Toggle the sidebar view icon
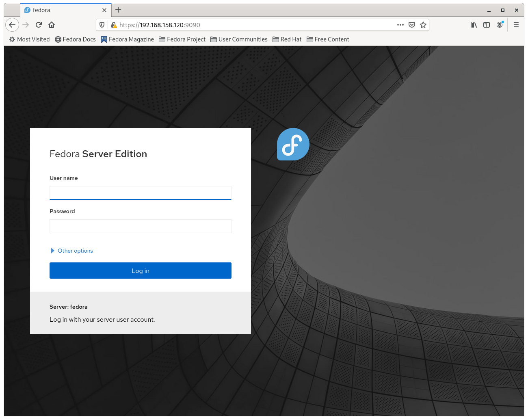 tap(487, 25)
